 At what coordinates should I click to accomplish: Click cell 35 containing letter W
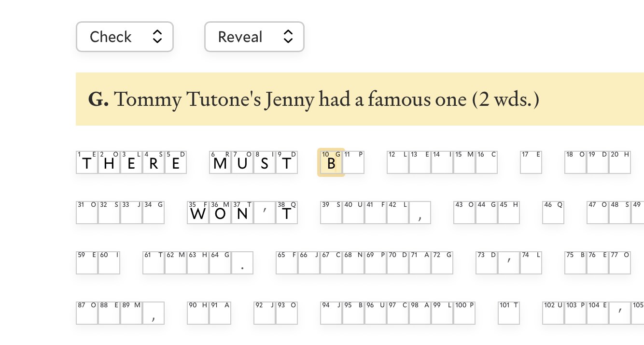point(197,213)
